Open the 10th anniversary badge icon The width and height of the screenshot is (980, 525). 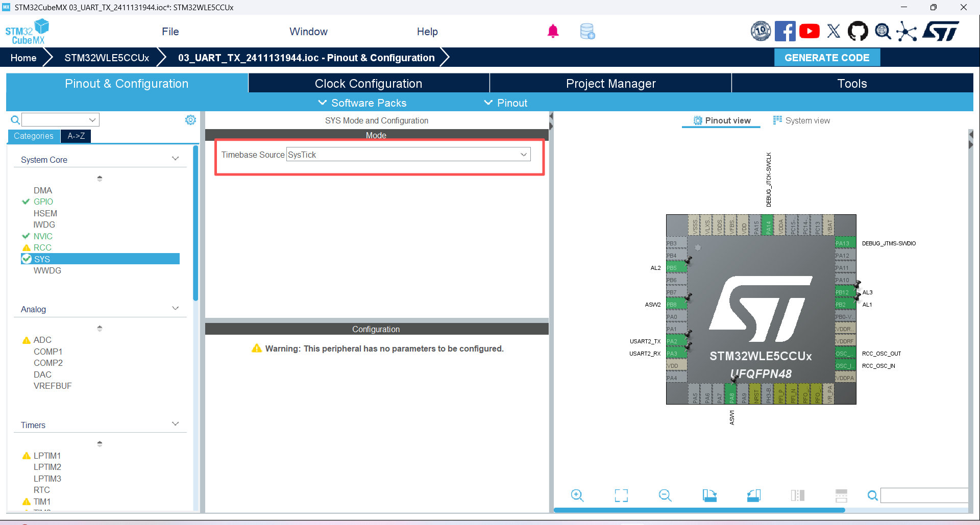(761, 31)
